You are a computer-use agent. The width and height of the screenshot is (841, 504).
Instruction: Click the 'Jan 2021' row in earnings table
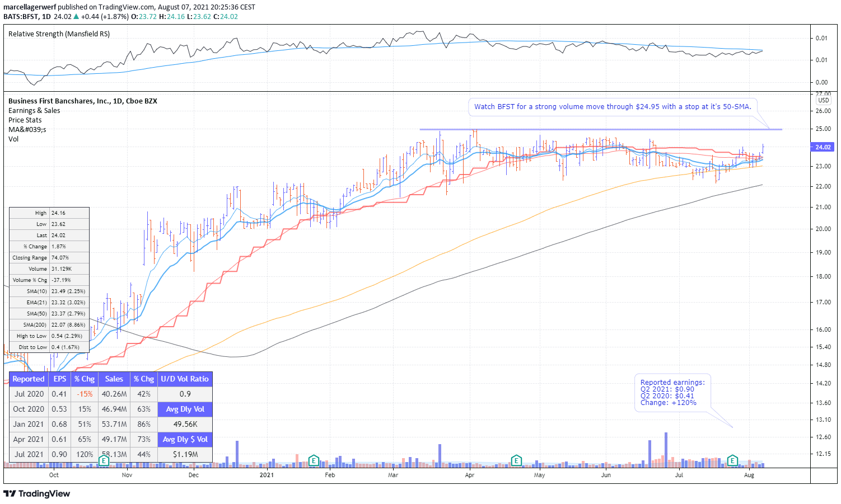pyautogui.click(x=83, y=425)
